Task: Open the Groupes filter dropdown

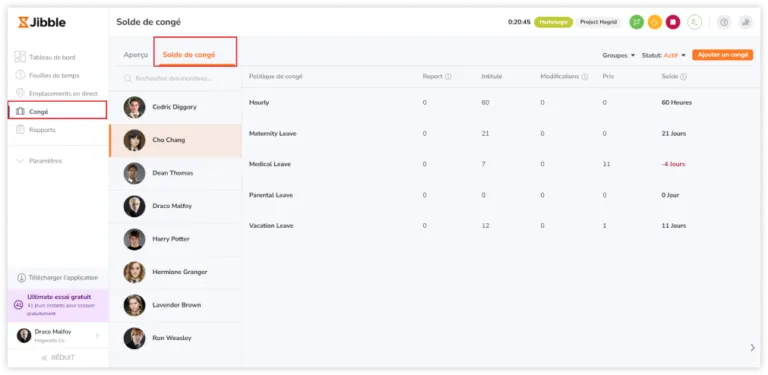Action: point(619,55)
